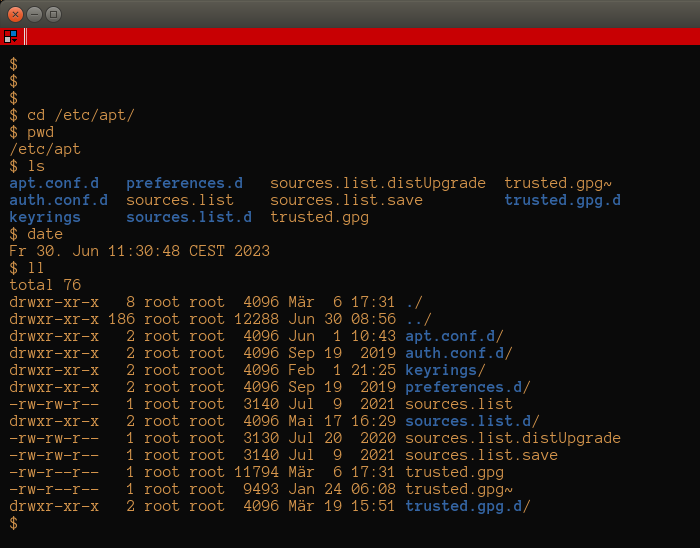
Task: Open the Terminator grouping menu icon
Action: [11, 36]
